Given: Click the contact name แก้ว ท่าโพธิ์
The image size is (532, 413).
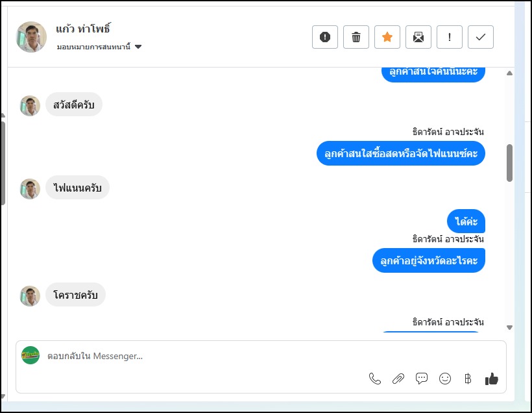Looking at the screenshot, I should pos(84,29).
